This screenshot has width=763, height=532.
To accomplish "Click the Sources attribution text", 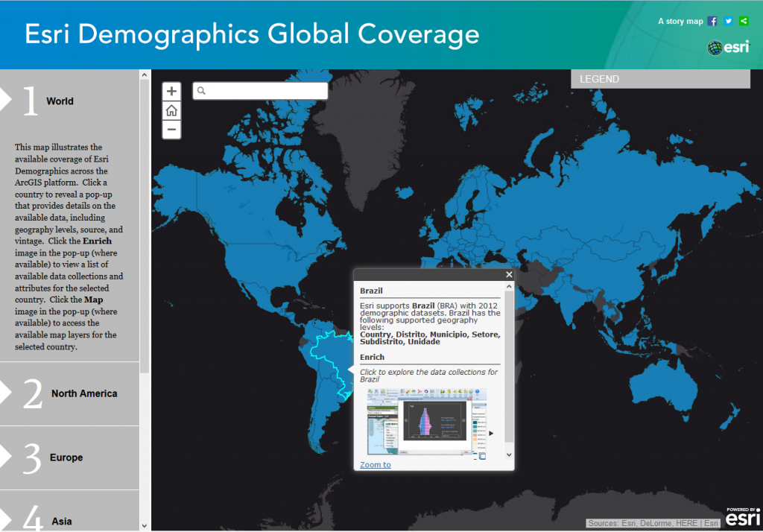I will point(653,523).
